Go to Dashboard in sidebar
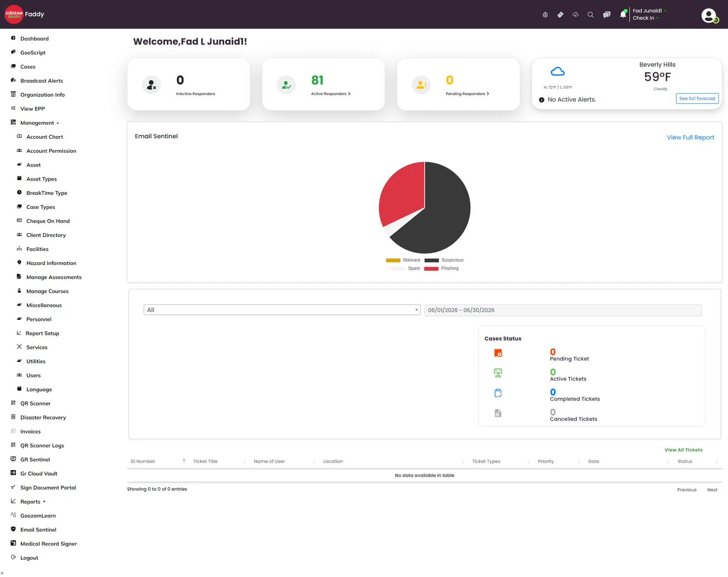728x577 pixels. click(x=35, y=39)
